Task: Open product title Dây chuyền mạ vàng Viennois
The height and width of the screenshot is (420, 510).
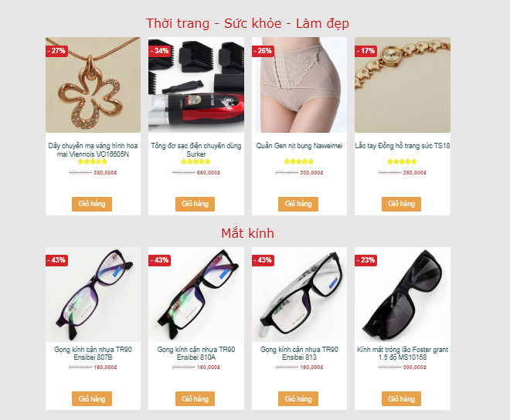Action: pos(93,150)
